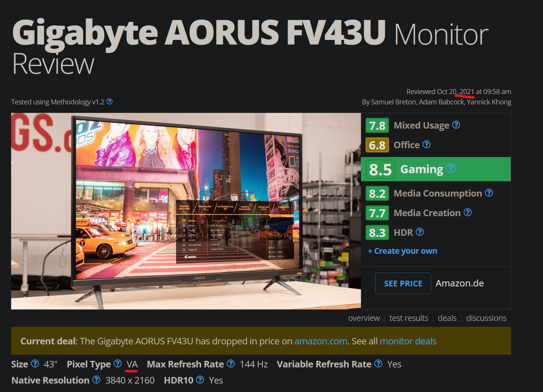Click help icon next to Native Resolution
The image size is (543, 392).
(96, 380)
